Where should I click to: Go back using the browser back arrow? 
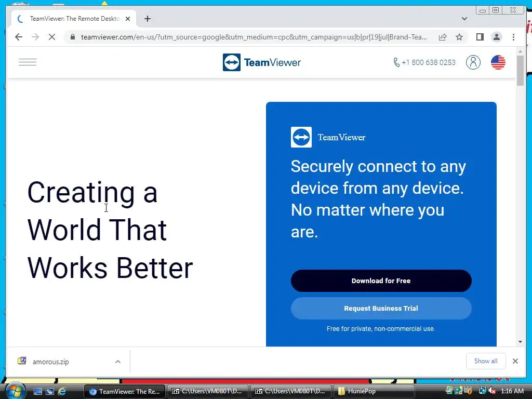point(19,37)
